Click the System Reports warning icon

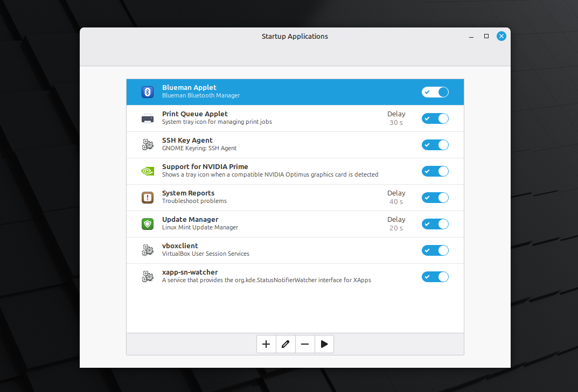(x=147, y=197)
